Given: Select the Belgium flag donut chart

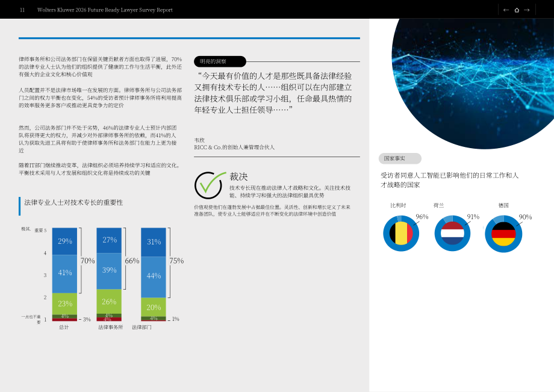Looking at the screenshot, I should 401,234.
